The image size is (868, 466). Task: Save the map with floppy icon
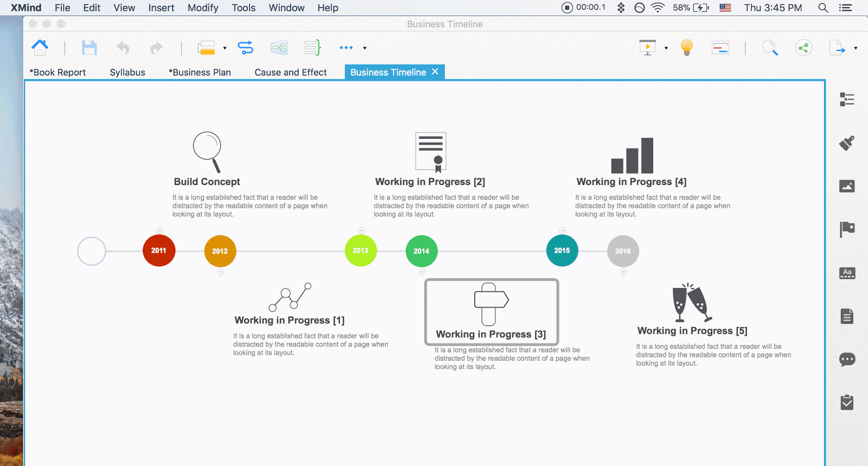point(90,48)
